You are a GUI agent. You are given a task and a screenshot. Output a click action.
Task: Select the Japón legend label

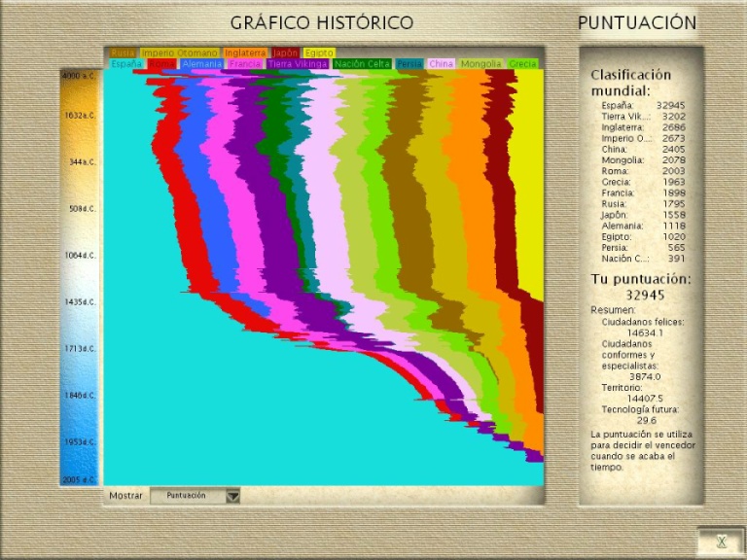point(285,52)
